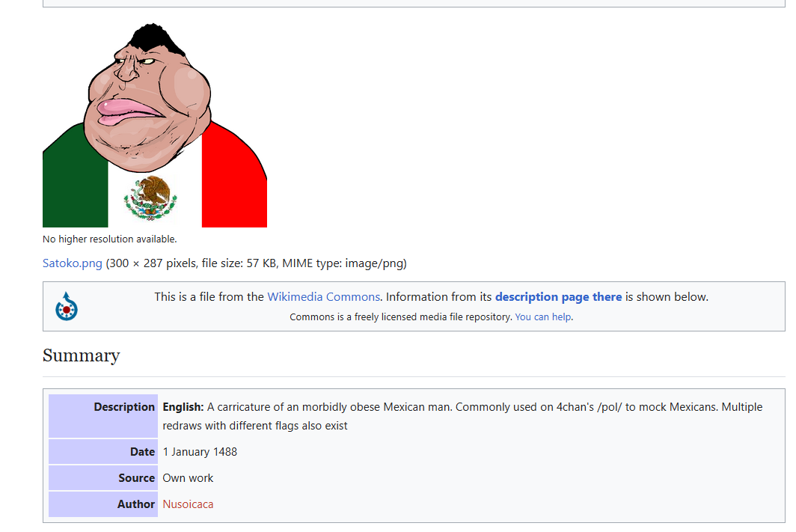796x532 pixels.
Task: Click the 'Source' row label
Action: click(x=103, y=477)
